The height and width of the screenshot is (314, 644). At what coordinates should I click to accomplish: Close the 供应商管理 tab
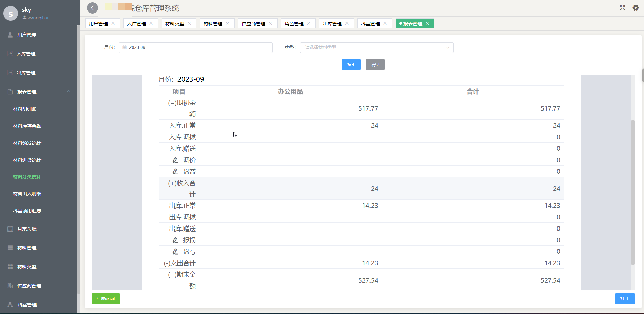coord(270,23)
